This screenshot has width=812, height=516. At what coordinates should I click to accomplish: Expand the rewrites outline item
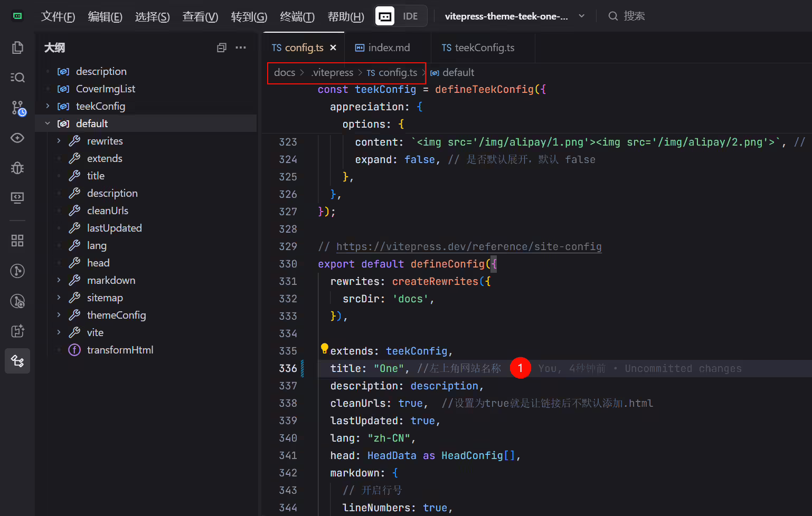pos(59,141)
